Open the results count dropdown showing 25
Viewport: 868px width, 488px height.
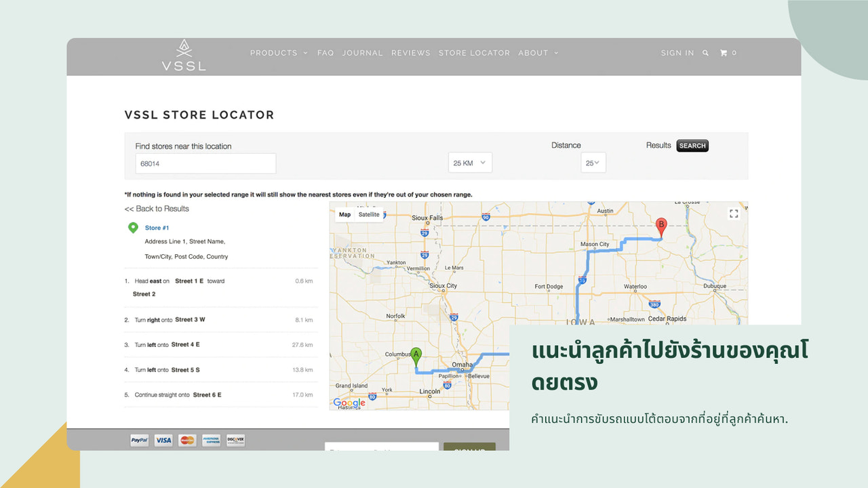(593, 163)
